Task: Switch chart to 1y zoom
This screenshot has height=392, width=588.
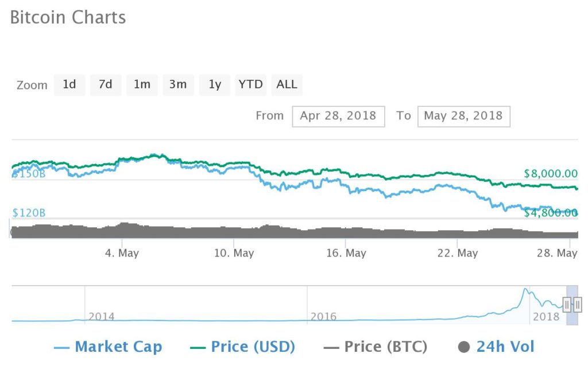Action: [x=215, y=85]
